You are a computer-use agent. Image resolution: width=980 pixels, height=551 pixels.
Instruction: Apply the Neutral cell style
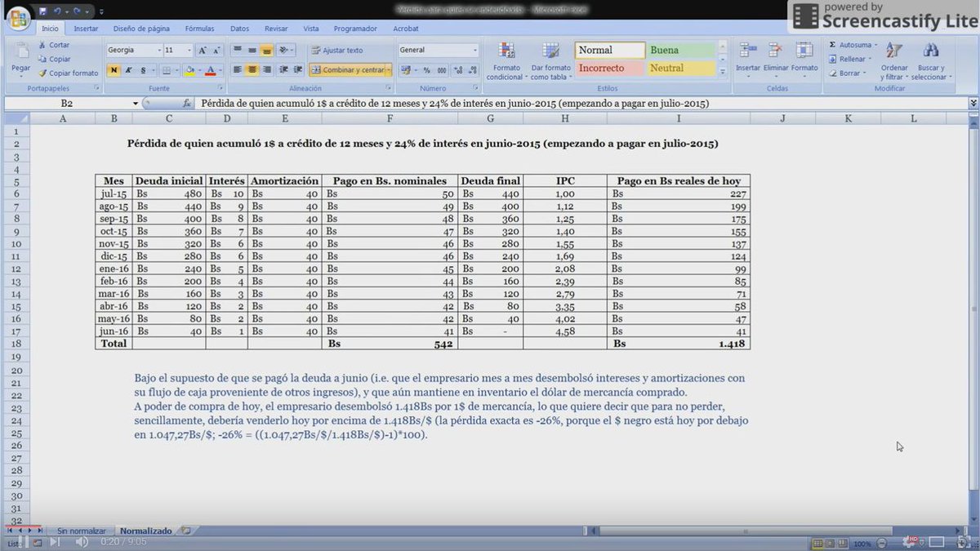coord(681,69)
